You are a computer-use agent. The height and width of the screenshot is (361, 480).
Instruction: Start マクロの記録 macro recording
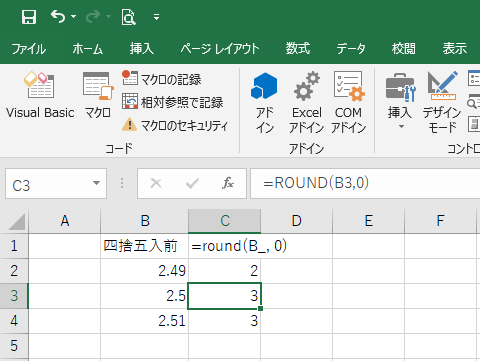click(x=162, y=79)
